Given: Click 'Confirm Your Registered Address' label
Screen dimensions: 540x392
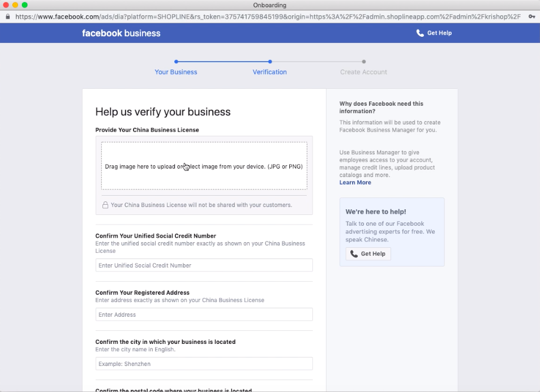Looking at the screenshot, I should pyautogui.click(x=142, y=292).
